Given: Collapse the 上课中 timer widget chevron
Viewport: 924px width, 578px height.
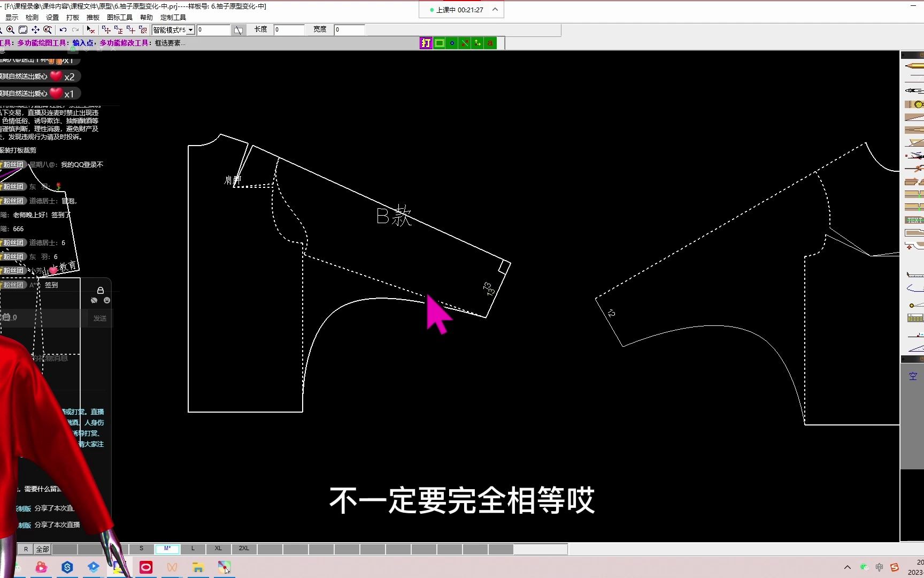Looking at the screenshot, I should [x=495, y=10].
